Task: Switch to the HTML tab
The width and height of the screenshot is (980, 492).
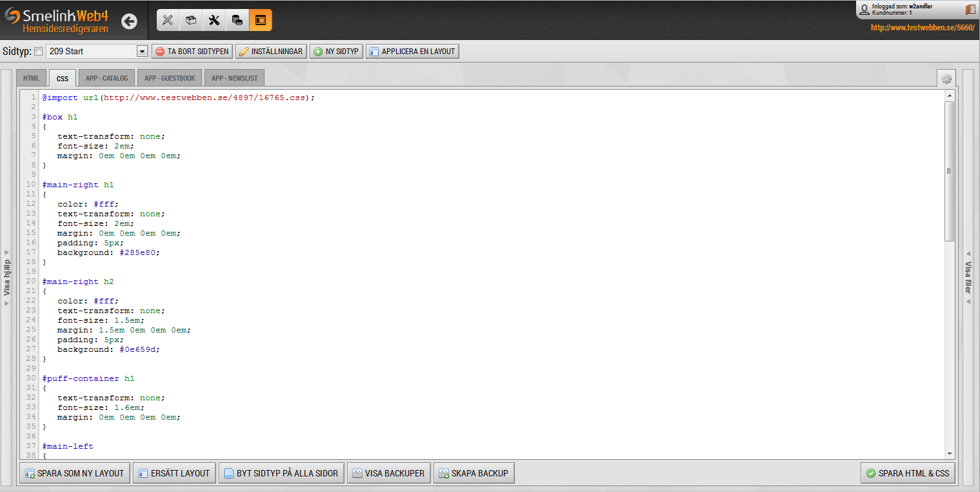Action: [31, 78]
